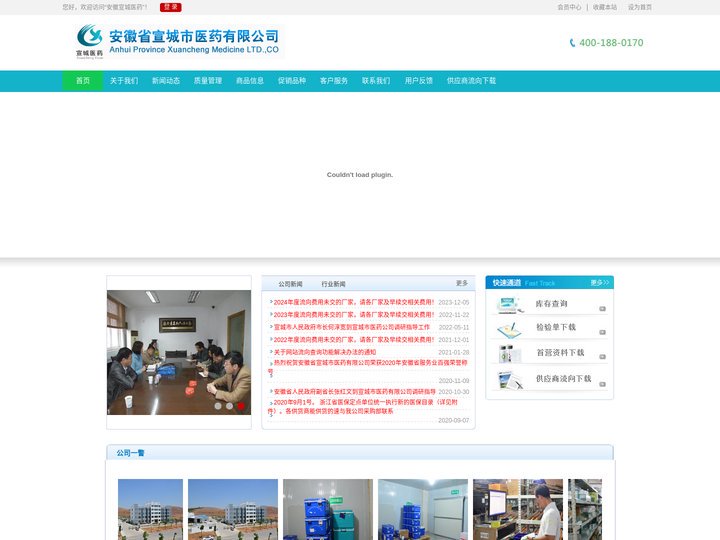The height and width of the screenshot is (540, 720).
Task: Open the cut-off warehouse shelves photo at right
Action: pyautogui.click(x=585, y=509)
